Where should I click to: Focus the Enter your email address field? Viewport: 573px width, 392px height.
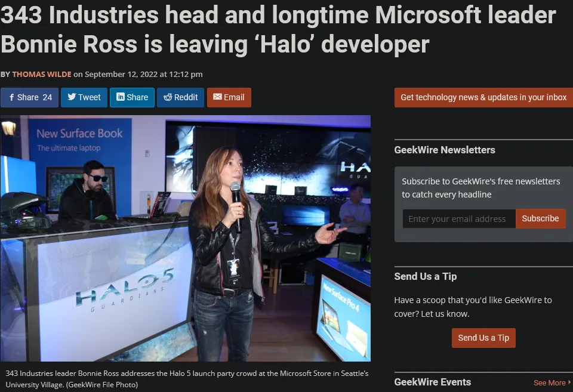pyautogui.click(x=458, y=219)
